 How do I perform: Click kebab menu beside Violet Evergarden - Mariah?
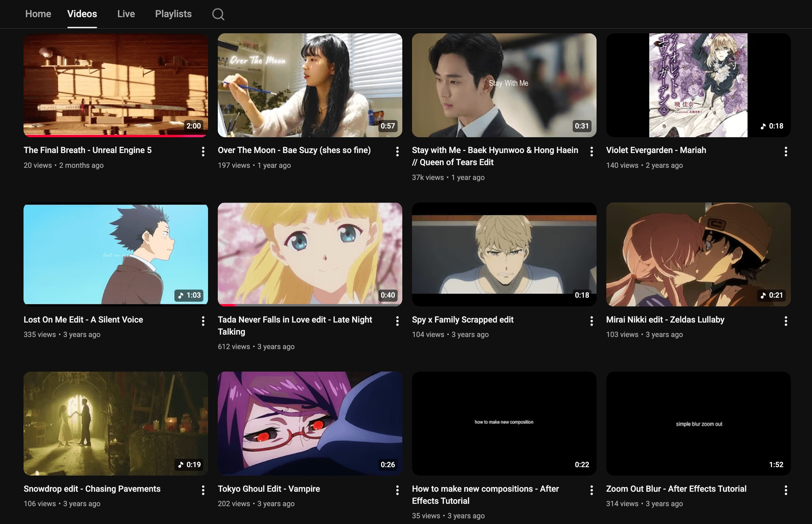785,152
